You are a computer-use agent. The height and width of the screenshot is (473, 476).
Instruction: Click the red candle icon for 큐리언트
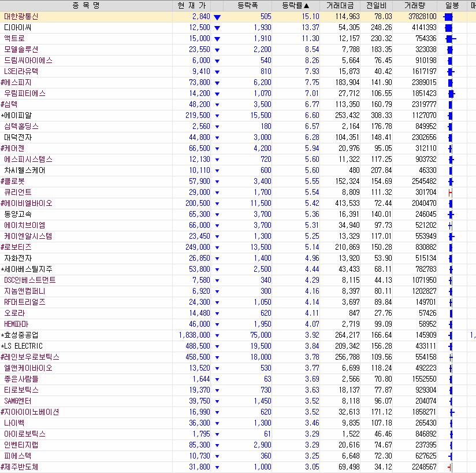[450, 192]
